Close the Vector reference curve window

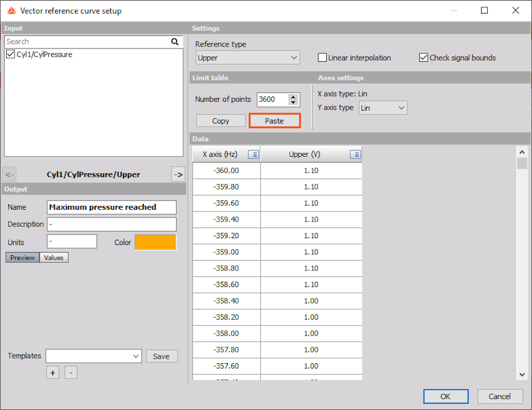pos(515,10)
